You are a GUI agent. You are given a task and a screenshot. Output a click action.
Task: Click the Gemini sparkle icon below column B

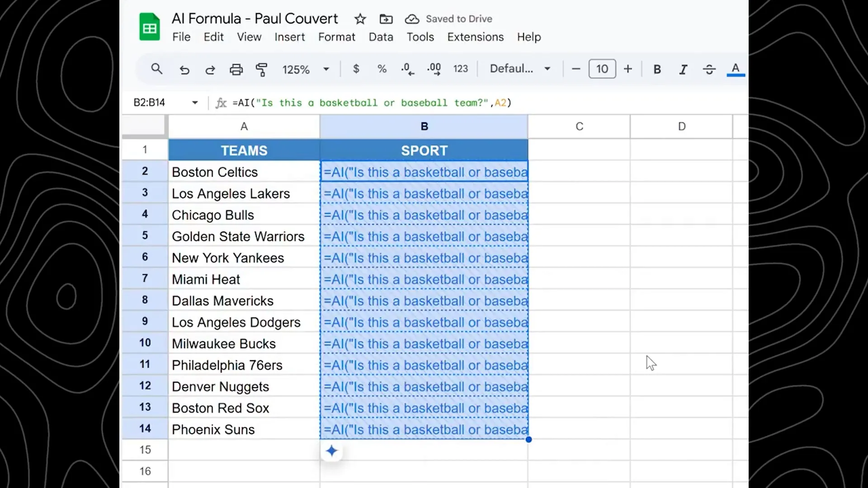coord(332,451)
